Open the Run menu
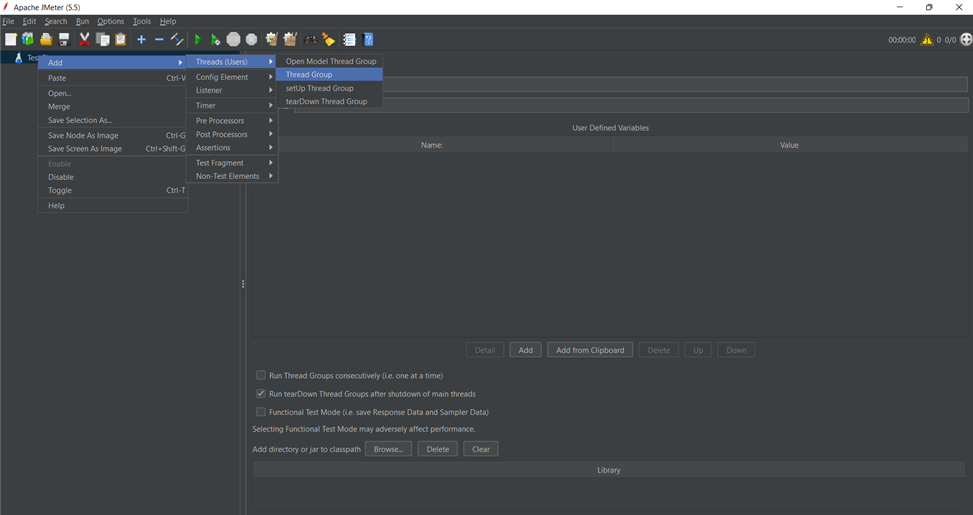This screenshot has width=973, height=515. [83, 21]
